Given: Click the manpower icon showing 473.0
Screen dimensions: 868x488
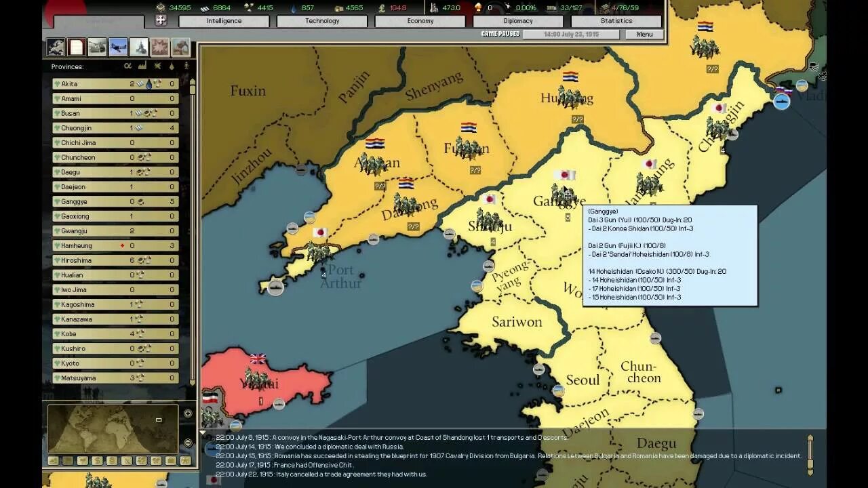Looking at the screenshot, I should coord(434,7).
